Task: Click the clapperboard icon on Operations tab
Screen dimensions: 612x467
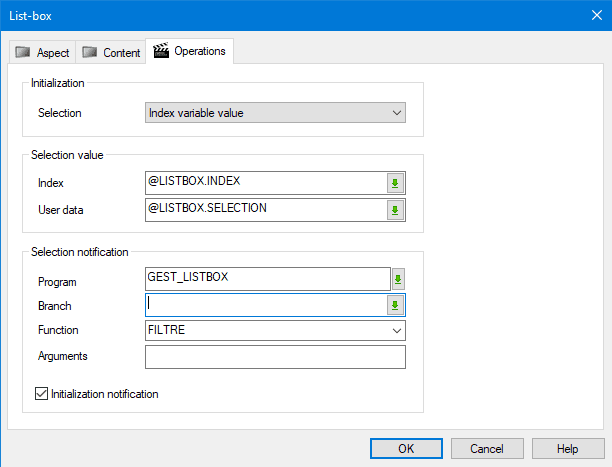Action: [x=161, y=51]
